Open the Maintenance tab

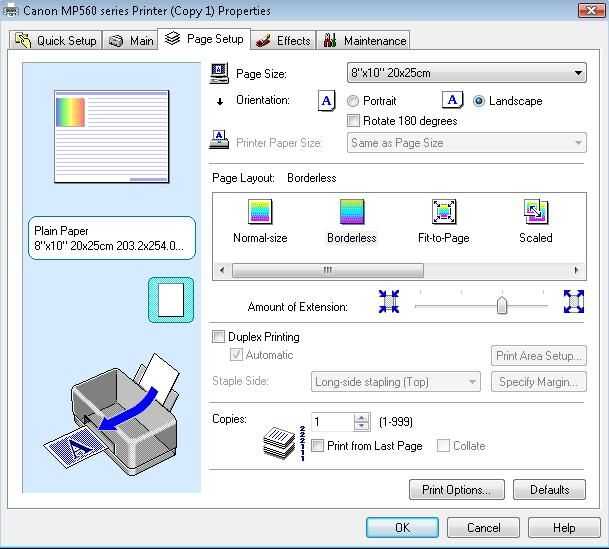(364, 40)
